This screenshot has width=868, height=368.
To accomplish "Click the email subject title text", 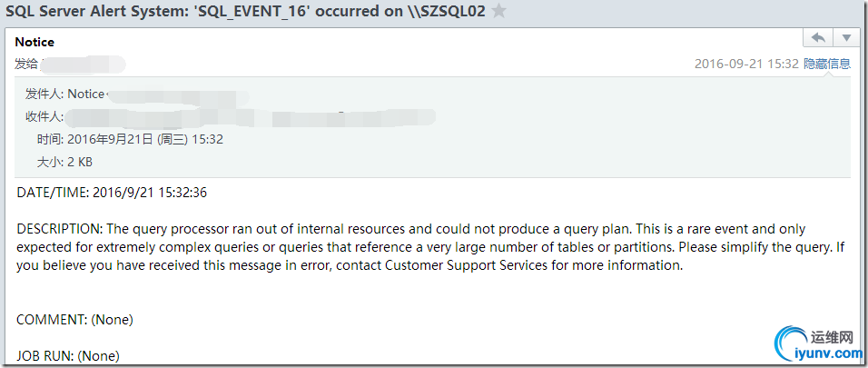I will click(245, 12).
